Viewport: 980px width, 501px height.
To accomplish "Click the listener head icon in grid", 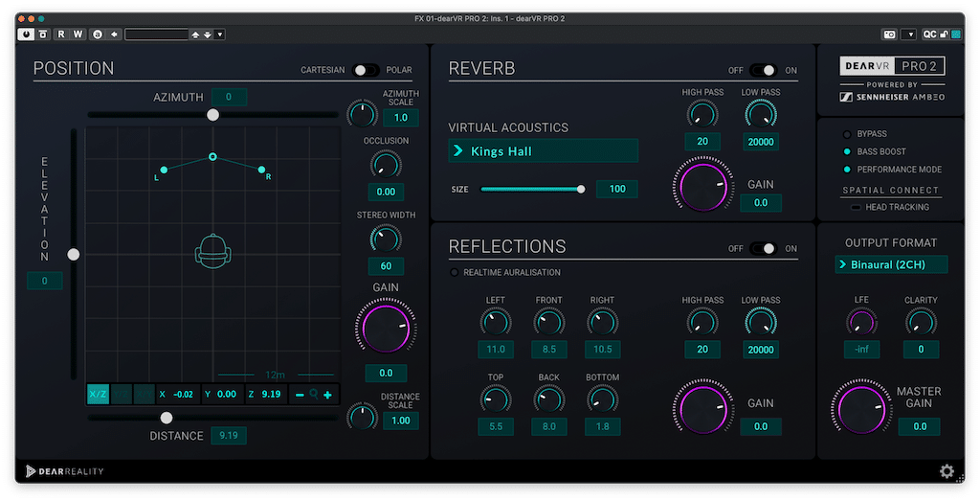I will [x=213, y=251].
